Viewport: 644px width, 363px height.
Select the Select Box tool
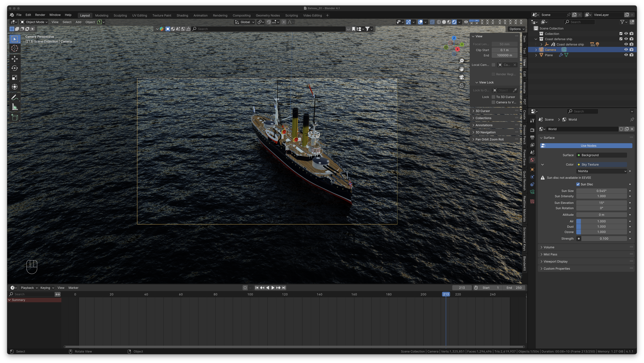[x=15, y=39]
